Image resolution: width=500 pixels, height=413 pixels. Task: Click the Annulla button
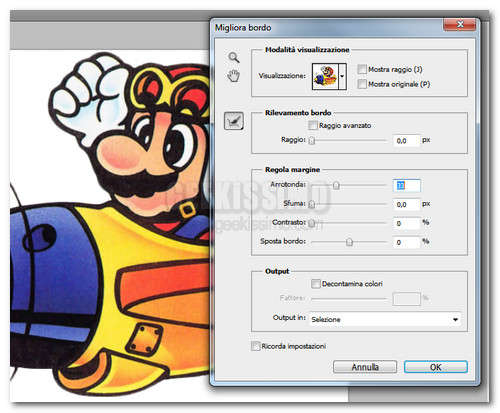pyautogui.click(x=365, y=367)
